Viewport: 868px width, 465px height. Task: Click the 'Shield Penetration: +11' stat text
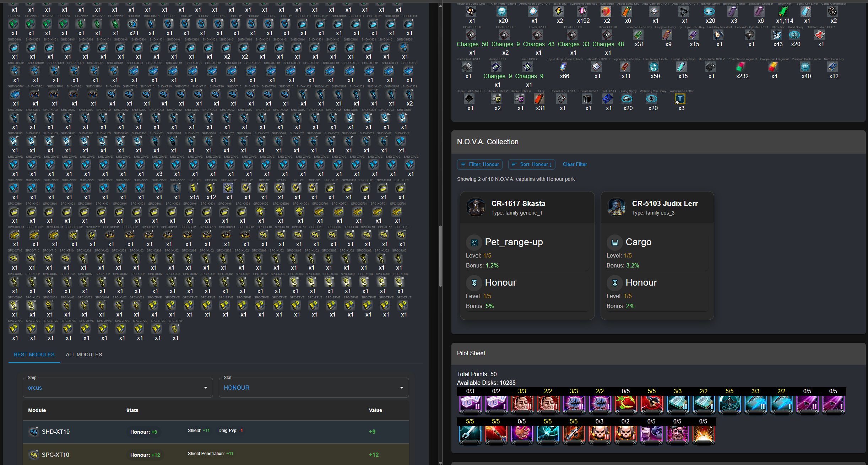tap(211, 454)
